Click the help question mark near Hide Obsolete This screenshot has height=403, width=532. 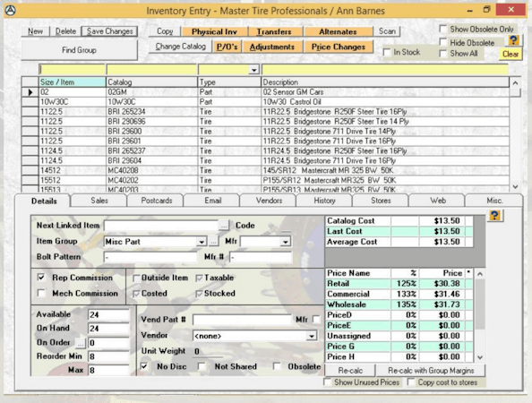pyautogui.click(x=513, y=40)
